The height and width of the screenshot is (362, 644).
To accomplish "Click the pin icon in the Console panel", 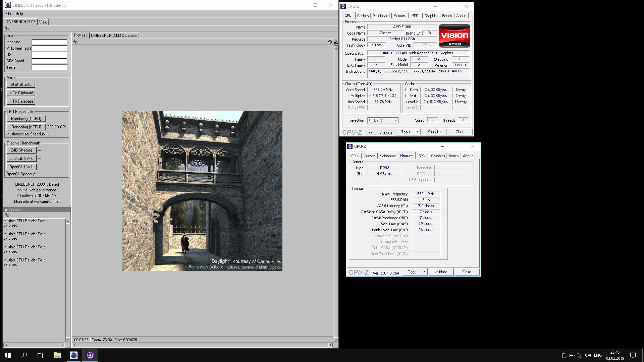I will (7, 215).
